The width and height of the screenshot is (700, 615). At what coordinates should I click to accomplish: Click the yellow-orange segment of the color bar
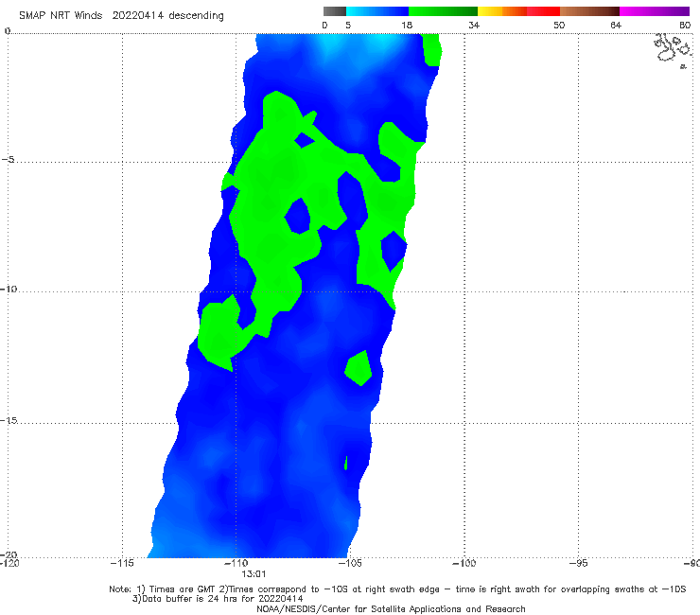point(502,11)
